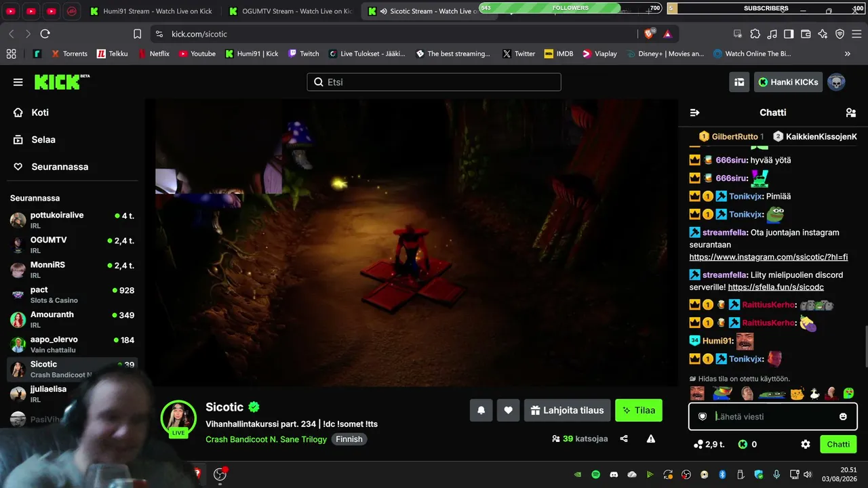Open the Leo AI sparkle icon
The width and height of the screenshot is (868, 488).
tap(823, 34)
